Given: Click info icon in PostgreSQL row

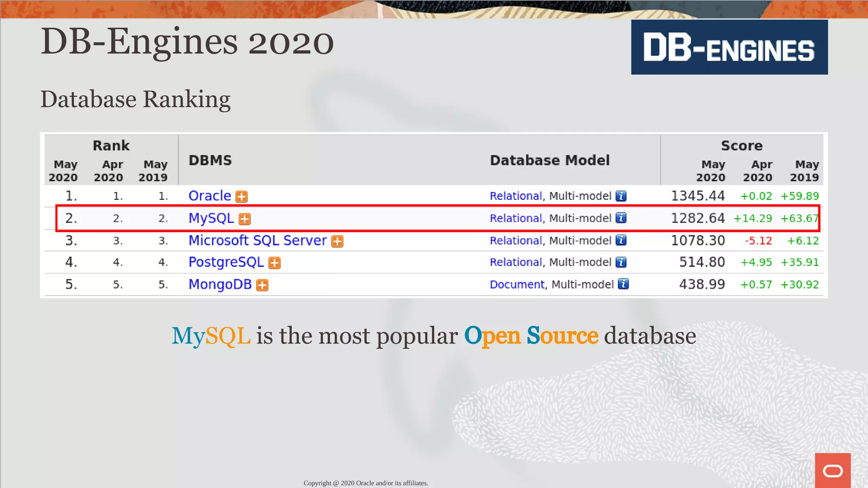Looking at the screenshot, I should [x=621, y=263].
